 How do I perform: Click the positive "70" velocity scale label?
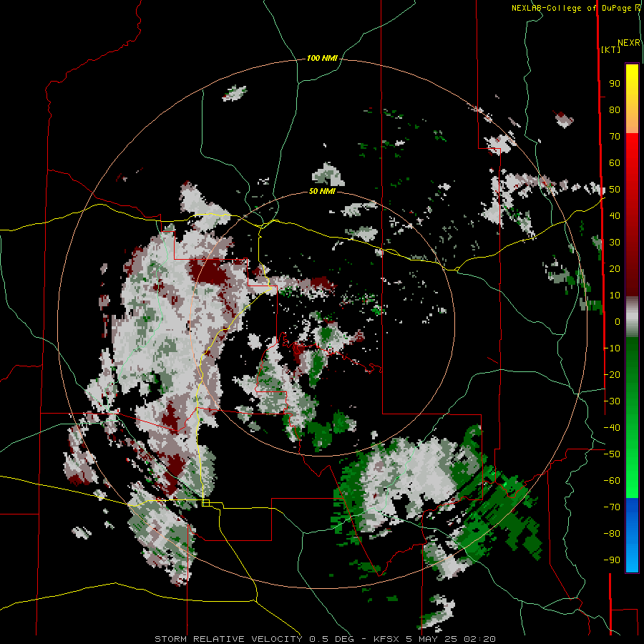(x=615, y=137)
